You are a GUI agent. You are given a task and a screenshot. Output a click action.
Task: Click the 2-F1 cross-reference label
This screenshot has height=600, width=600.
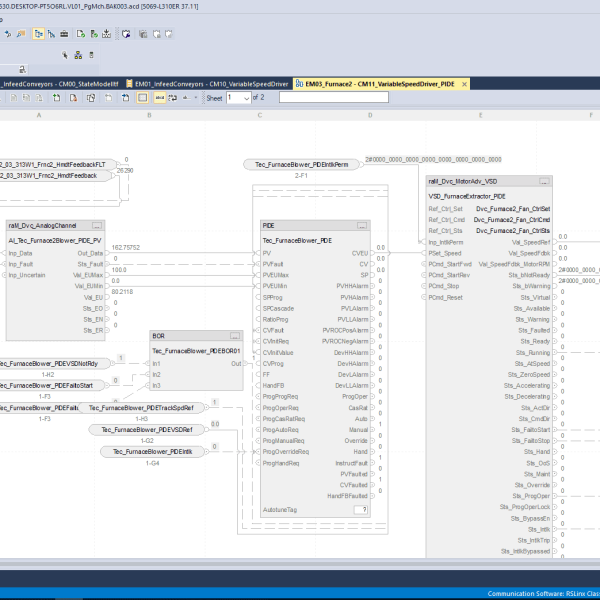click(x=301, y=176)
